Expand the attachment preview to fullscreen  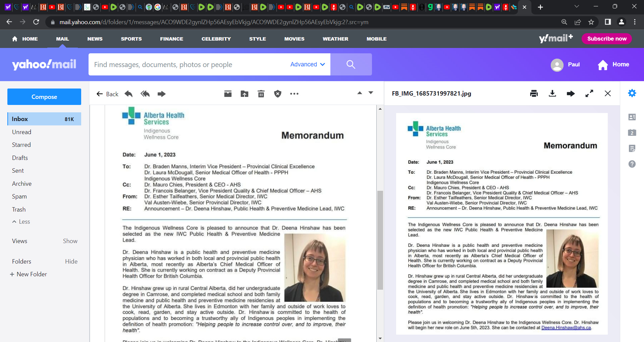(x=589, y=94)
